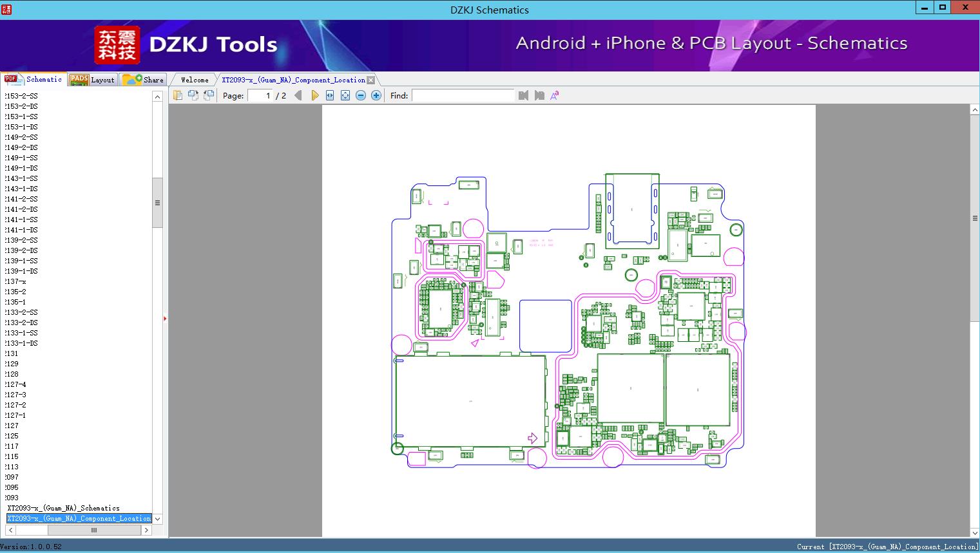Go to the next page arrow
980x553 pixels.
coord(314,95)
